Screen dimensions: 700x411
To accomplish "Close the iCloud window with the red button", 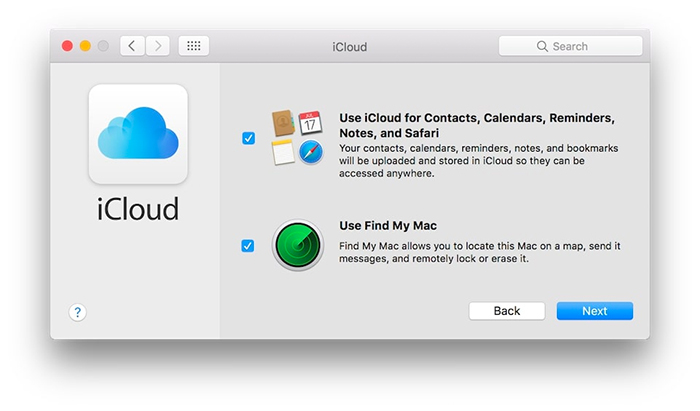I will [x=67, y=46].
